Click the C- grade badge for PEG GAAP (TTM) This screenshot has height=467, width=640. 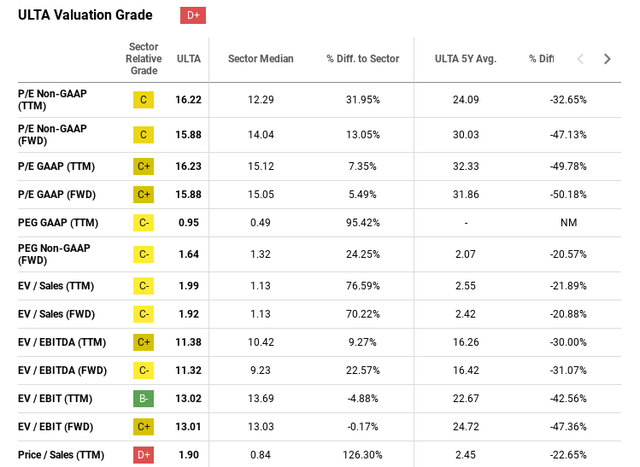pyautogui.click(x=143, y=222)
